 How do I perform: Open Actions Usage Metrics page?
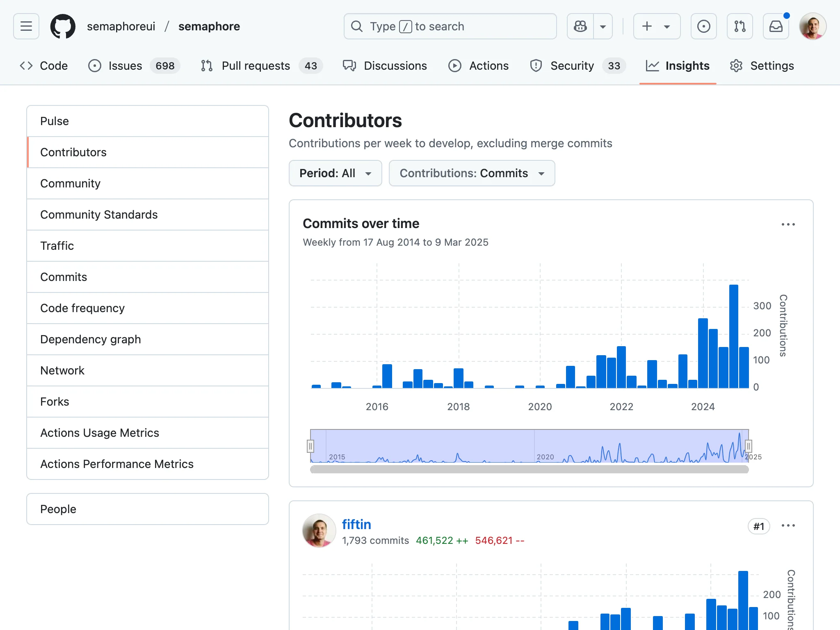(x=148, y=433)
